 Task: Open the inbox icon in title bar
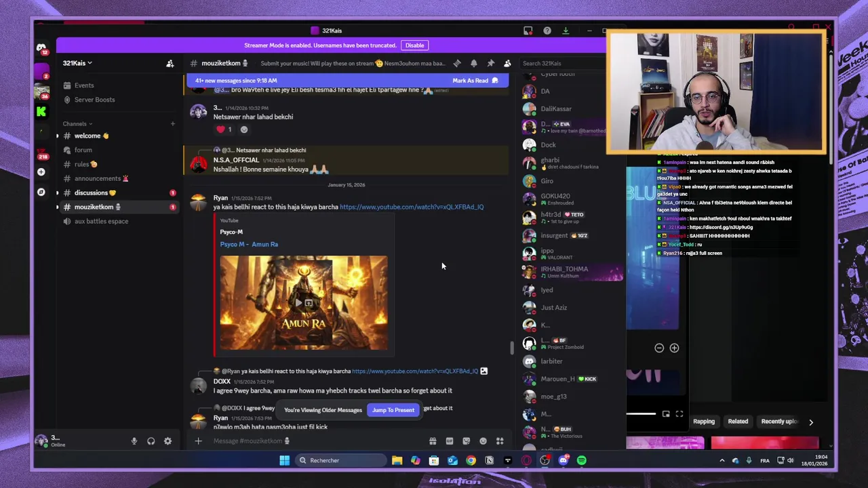tap(528, 30)
